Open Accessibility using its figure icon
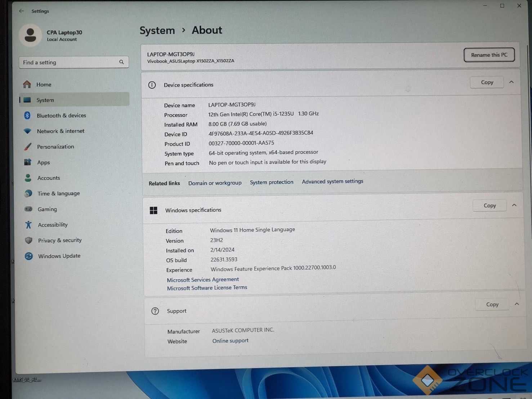The height and width of the screenshot is (399, 532). (x=28, y=225)
